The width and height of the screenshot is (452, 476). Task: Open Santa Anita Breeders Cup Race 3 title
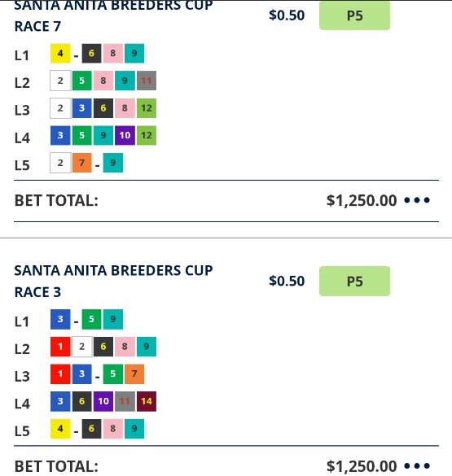click(113, 281)
